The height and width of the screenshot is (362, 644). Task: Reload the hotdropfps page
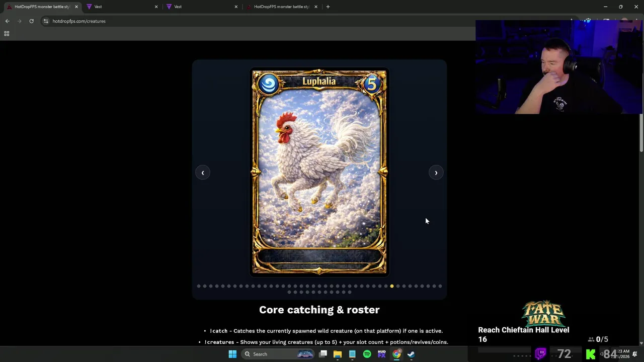(x=31, y=21)
